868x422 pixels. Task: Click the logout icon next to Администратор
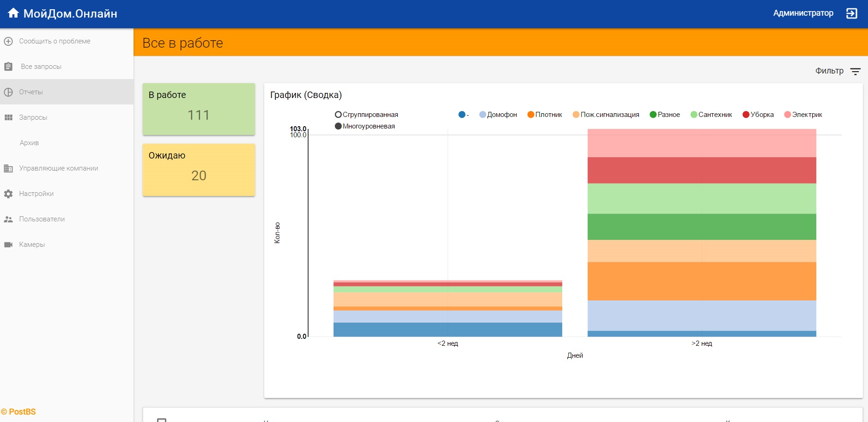coord(851,13)
